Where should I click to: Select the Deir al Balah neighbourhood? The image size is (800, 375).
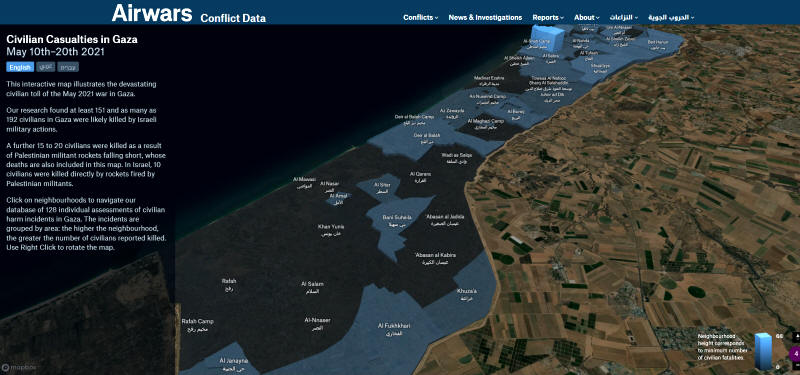tap(427, 138)
